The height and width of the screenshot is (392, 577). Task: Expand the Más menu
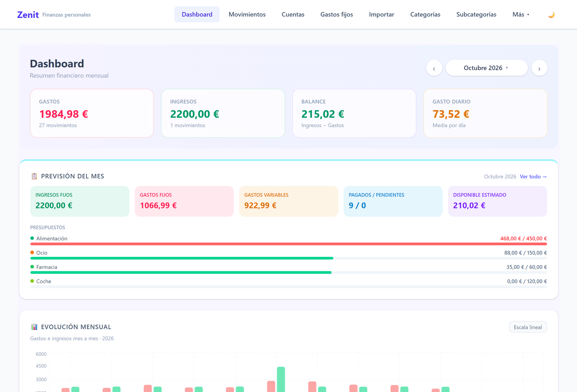(521, 14)
